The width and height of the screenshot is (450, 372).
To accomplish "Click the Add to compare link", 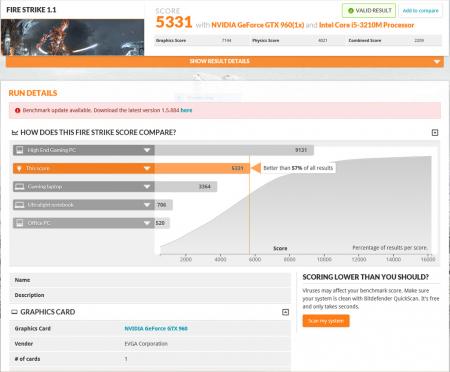I will pos(420,11).
